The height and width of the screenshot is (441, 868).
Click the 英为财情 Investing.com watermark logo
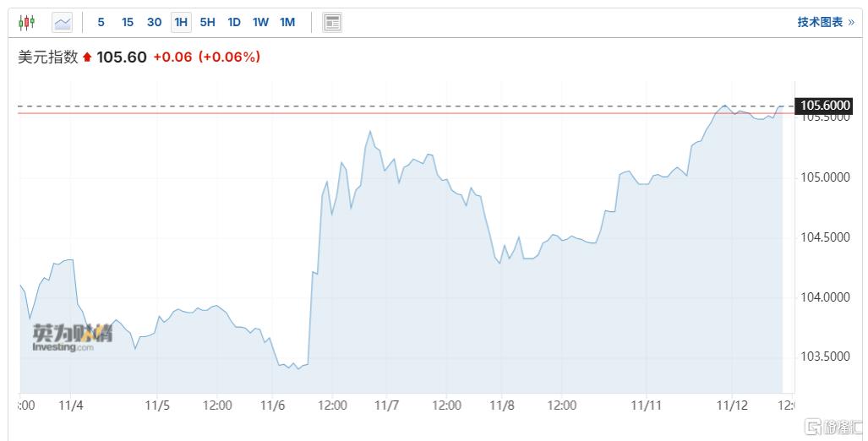tap(72, 338)
